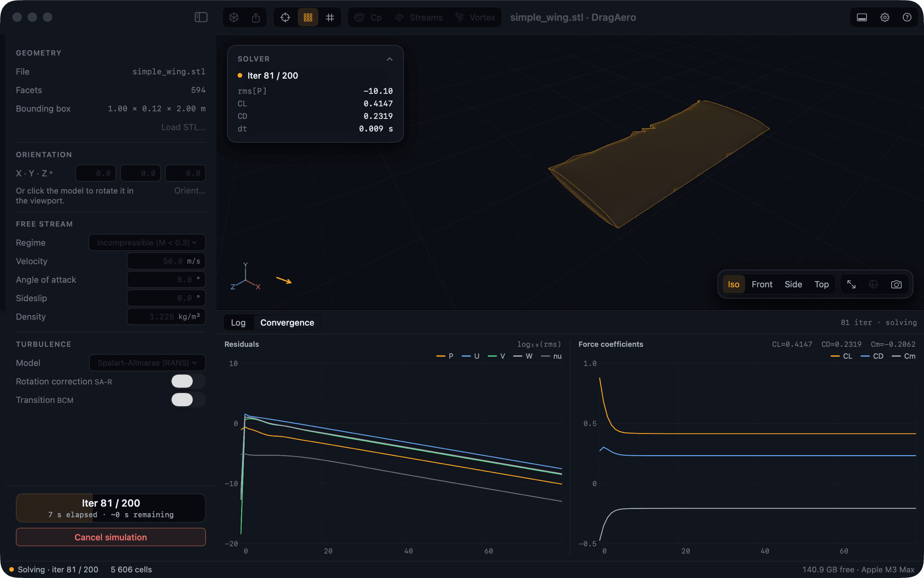924x578 pixels.
Task: Click the V residual legend entry
Action: coord(496,356)
